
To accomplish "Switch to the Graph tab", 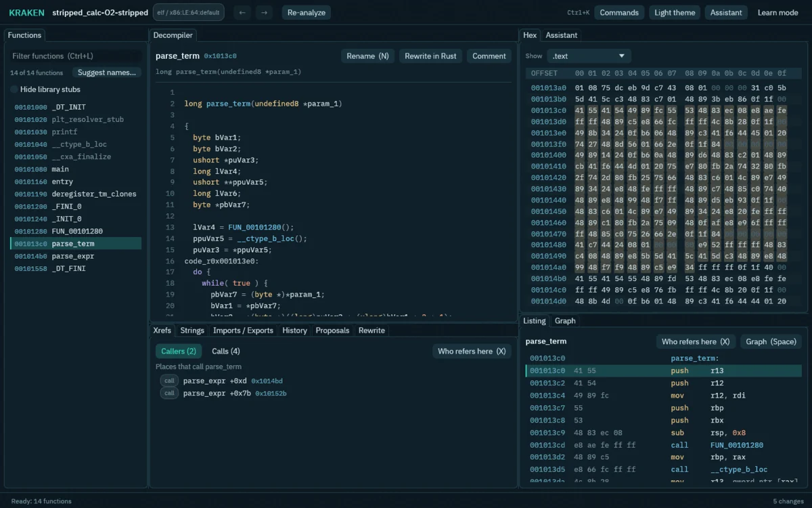I will point(565,321).
